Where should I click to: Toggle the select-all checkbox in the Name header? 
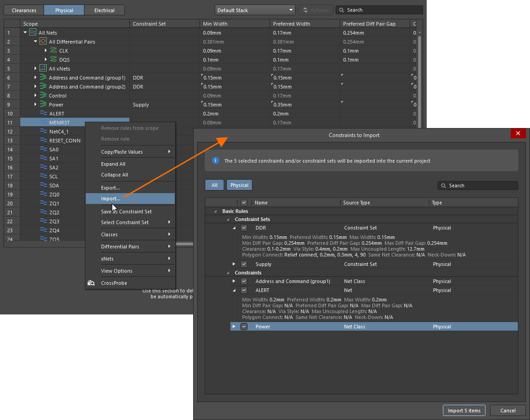(244, 203)
